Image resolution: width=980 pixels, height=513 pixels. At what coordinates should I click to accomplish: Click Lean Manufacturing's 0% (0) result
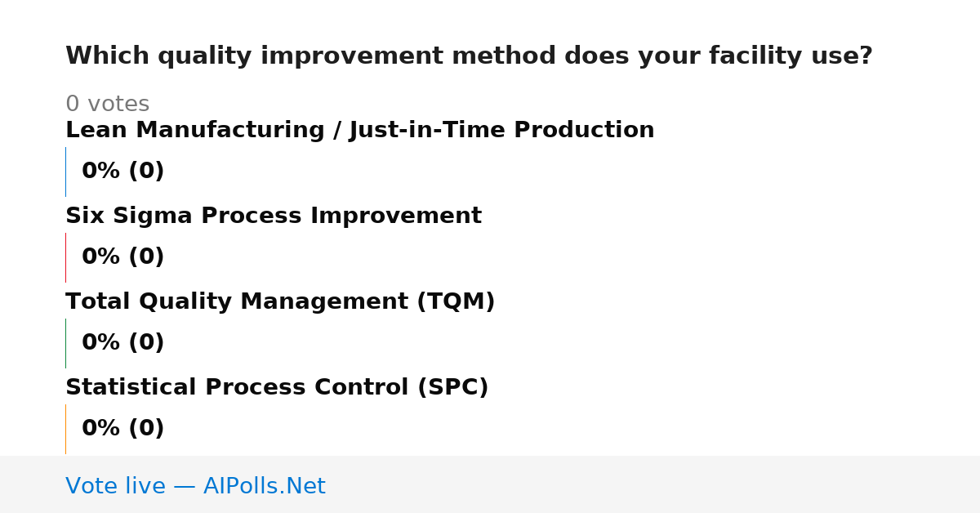coord(122,172)
